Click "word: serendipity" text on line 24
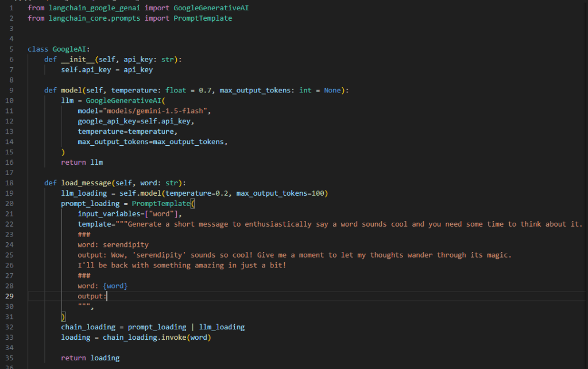 click(113, 244)
